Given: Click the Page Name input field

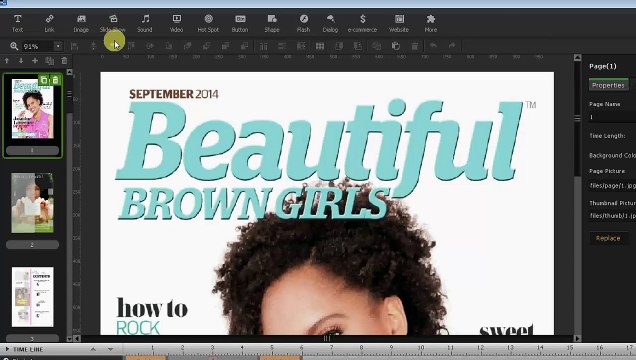Looking at the screenshot, I should [612, 117].
